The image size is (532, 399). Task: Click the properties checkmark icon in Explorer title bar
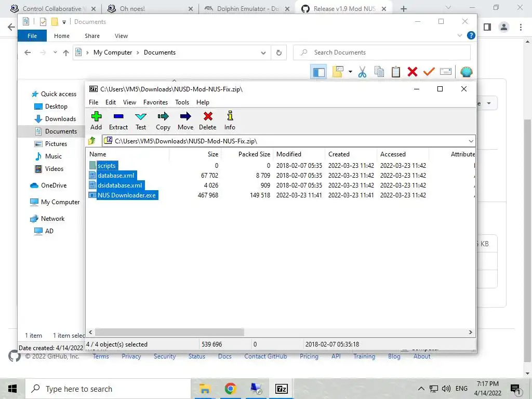[43, 22]
